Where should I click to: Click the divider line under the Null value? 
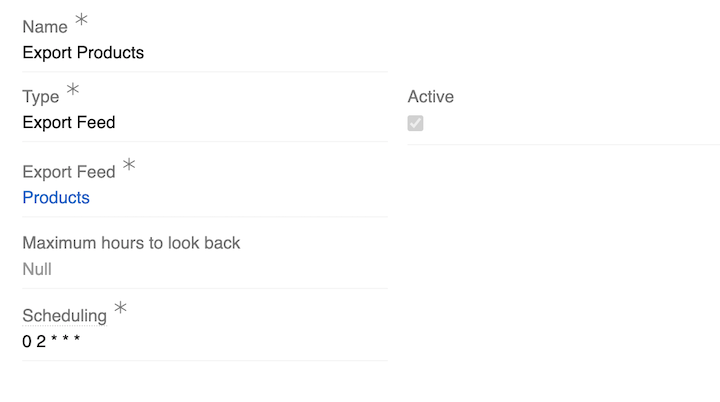pyautogui.click(x=204, y=289)
